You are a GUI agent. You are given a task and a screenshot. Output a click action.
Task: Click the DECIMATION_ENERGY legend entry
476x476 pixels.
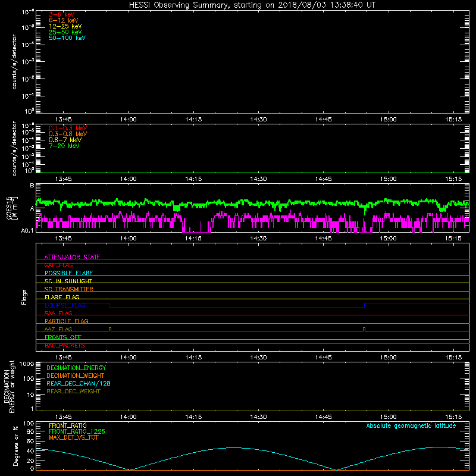(x=76, y=368)
